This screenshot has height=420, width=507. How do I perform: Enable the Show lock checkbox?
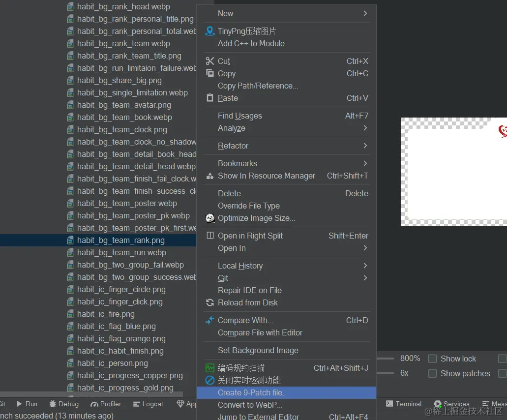tap(432, 359)
